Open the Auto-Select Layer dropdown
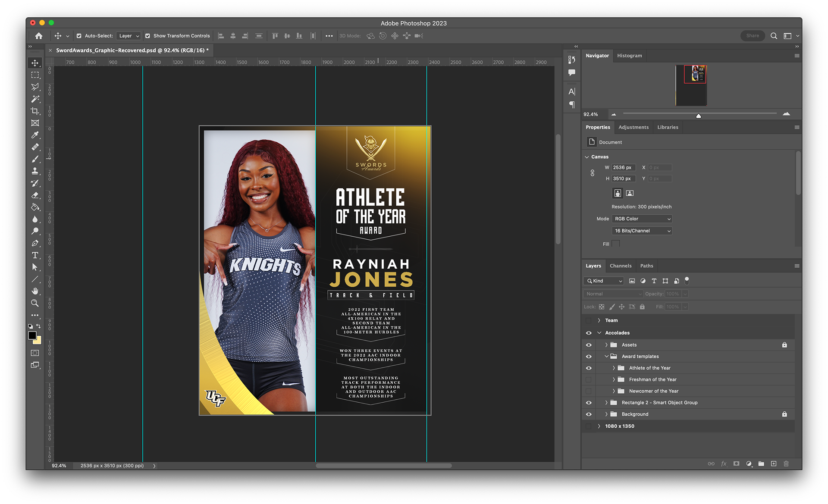 [x=129, y=36]
